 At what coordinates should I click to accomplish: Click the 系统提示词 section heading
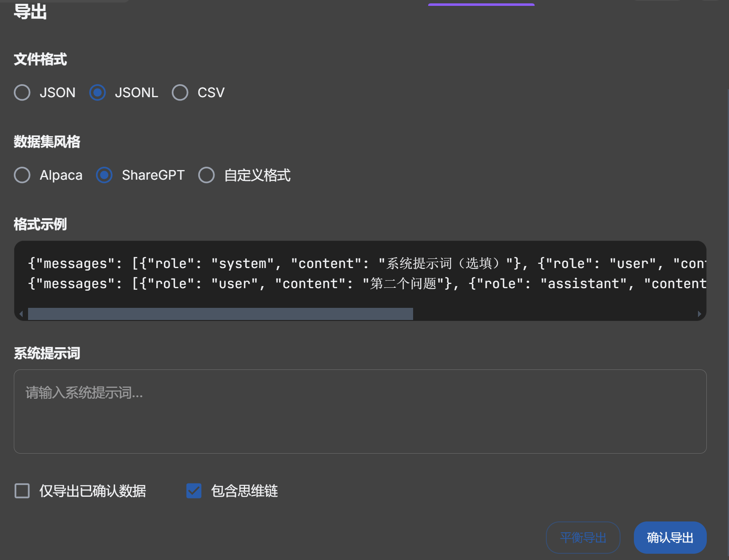[x=47, y=353]
